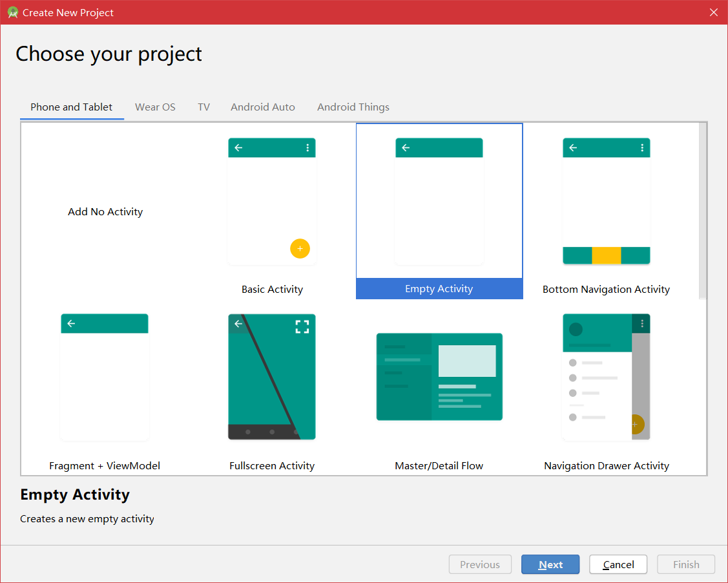Click the Fullscreen Activity label
The width and height of the screenshot is (728, 583).
272,466
